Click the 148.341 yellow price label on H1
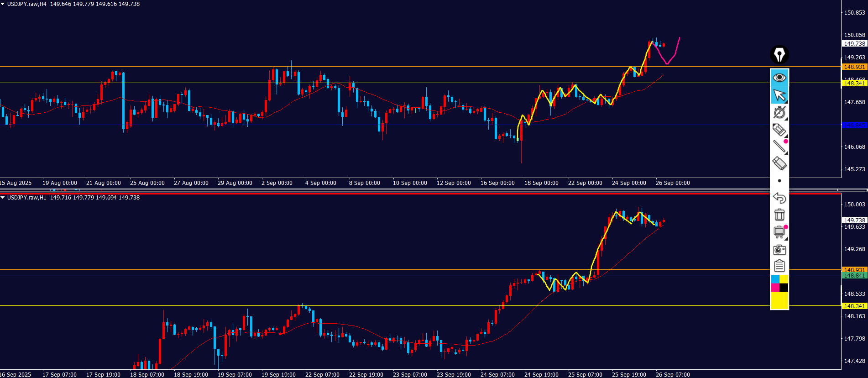868x378 pixels. pos(854,306)
